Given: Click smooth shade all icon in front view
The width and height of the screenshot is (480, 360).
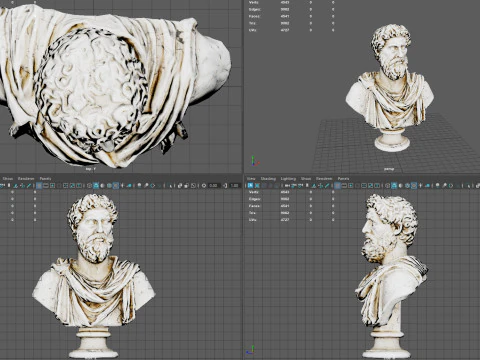Looking at the screenshot, I should click(96, 185).
